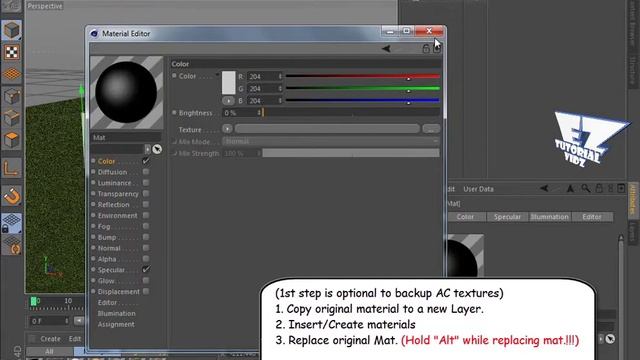Screen dimensions: 640x360
Task: Click new panel icon in Attributes panel
Action: [621, 188]
